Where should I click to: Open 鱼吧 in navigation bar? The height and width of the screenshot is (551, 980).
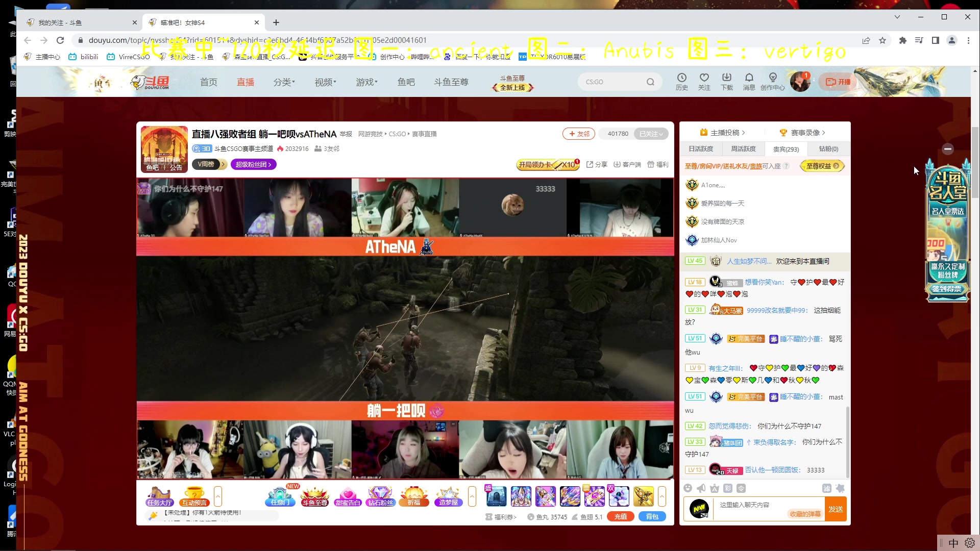[x=406, y=82]
